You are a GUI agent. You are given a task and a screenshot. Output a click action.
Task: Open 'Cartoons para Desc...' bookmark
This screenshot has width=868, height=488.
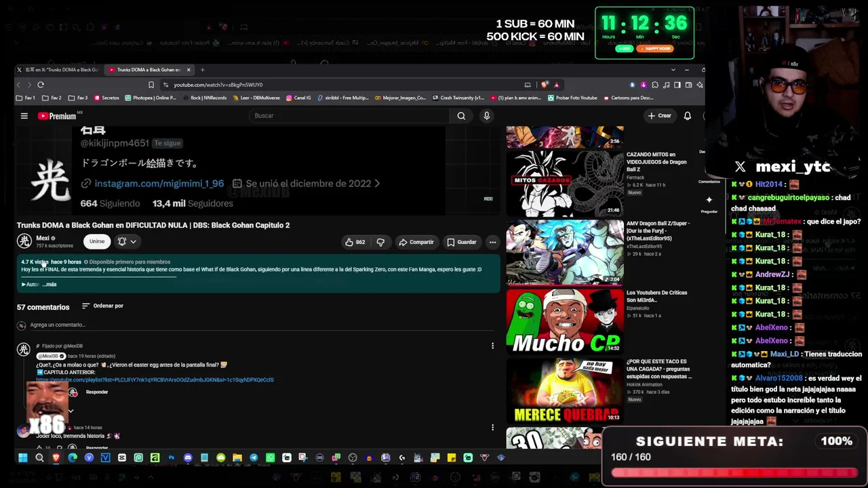627,98
